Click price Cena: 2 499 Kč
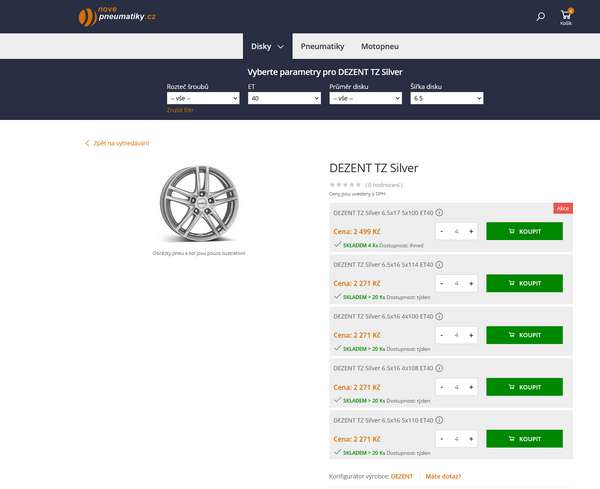This screenshot has width=600, height=489. (x=357, y=231)
